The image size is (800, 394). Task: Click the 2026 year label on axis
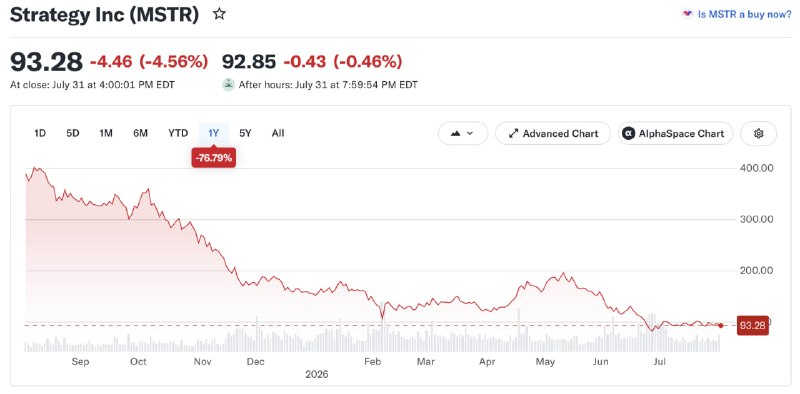(317, 375)
